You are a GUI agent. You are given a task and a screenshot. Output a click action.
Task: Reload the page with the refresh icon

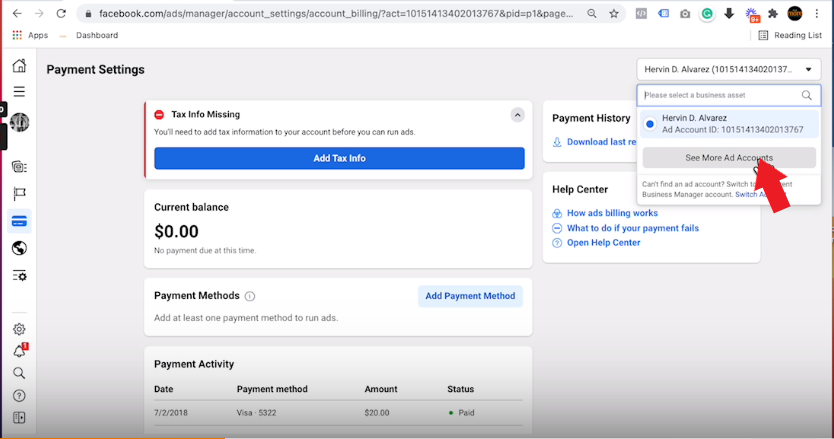click(61, 14)
